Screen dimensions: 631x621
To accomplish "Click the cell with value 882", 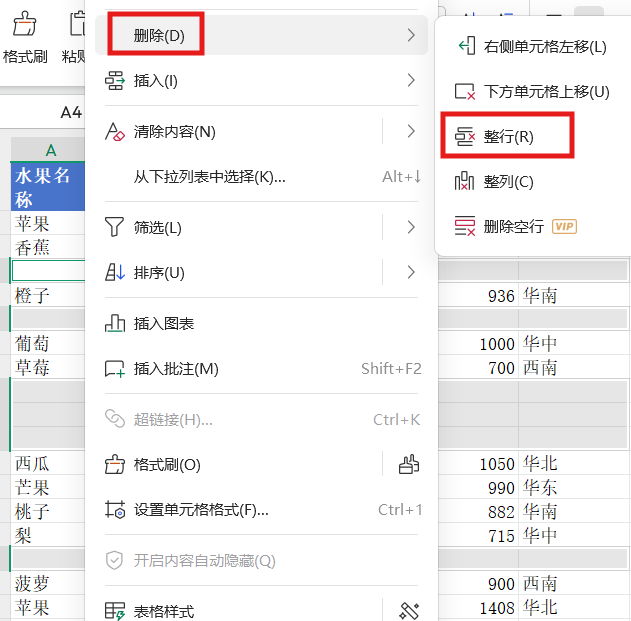I will (478, 512).
